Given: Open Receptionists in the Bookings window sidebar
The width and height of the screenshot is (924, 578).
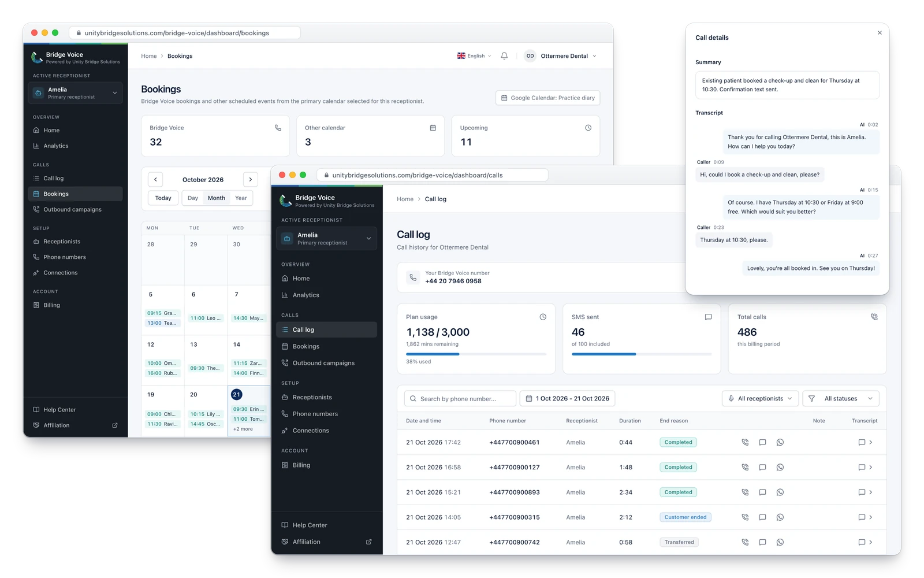Looking at the screenshot, I should 76,242.
